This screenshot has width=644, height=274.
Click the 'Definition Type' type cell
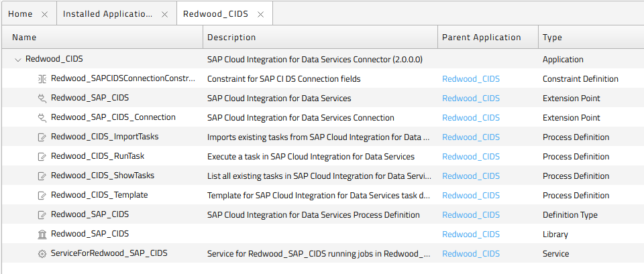point(570,215)
